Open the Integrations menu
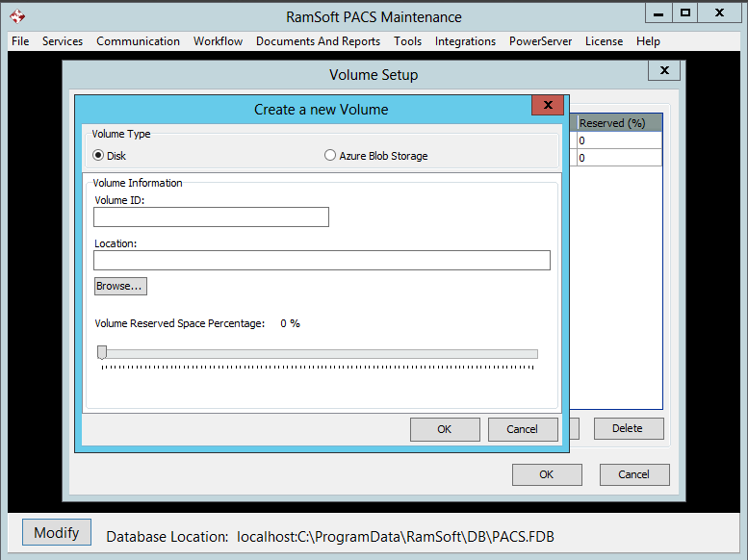This screenshot has width=748, height=560. click(x=465, y=41)
